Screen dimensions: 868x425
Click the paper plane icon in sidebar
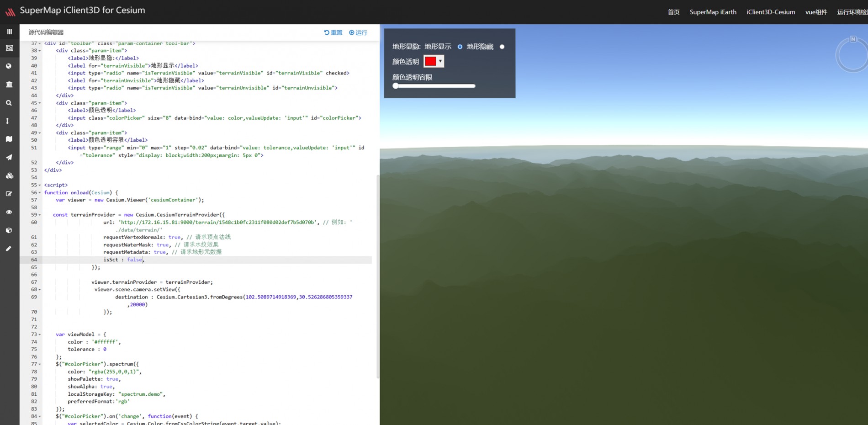(x=9, y=157)
